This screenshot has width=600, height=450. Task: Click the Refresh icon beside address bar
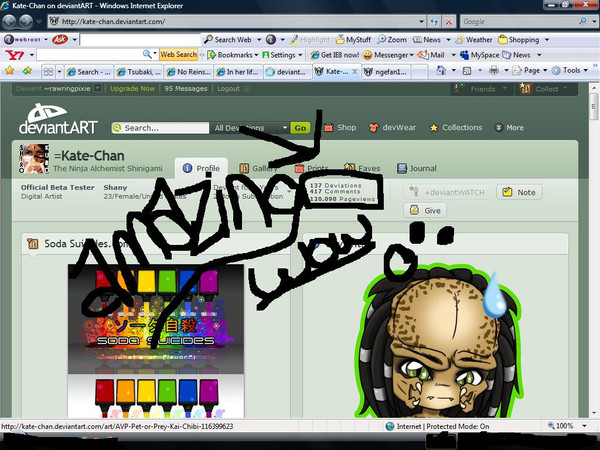434,21
